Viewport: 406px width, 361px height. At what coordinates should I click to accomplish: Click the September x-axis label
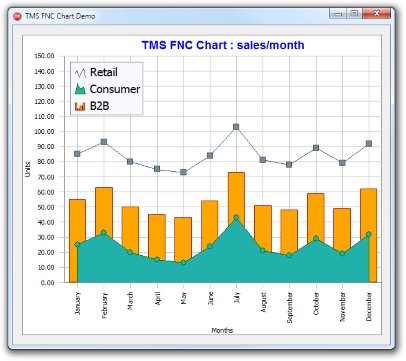coord(289,307)
